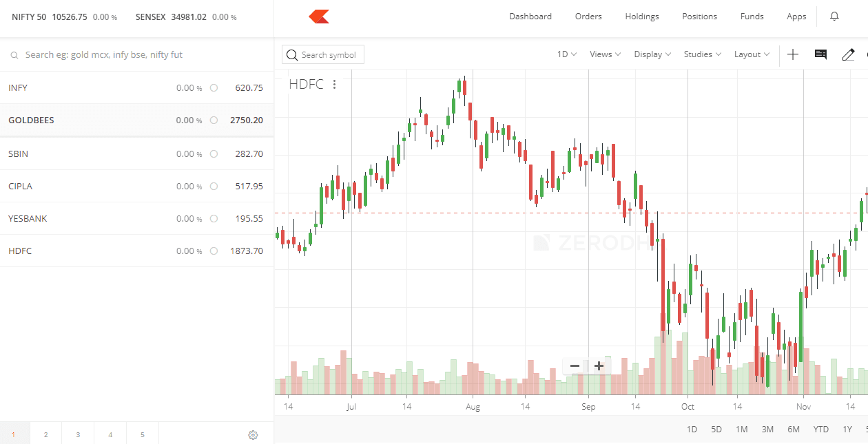Click the comparison/notes speech bubble icon on chart toolbar

tap(820, 54)
